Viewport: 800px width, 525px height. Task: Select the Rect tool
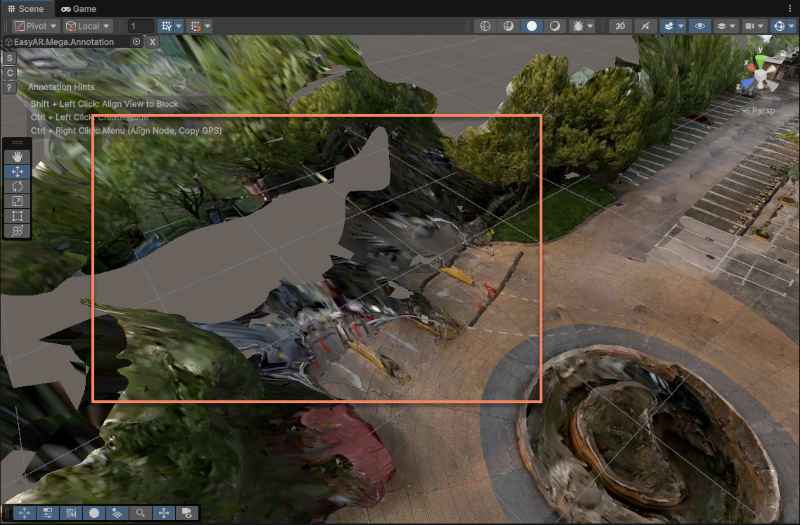click(x=17, y=216)
